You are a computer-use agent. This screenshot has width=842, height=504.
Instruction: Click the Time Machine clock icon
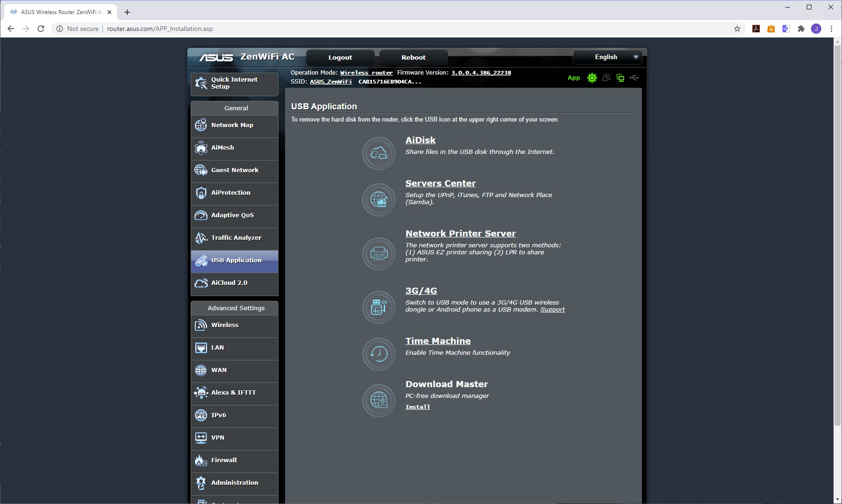[x=379, y=354]
